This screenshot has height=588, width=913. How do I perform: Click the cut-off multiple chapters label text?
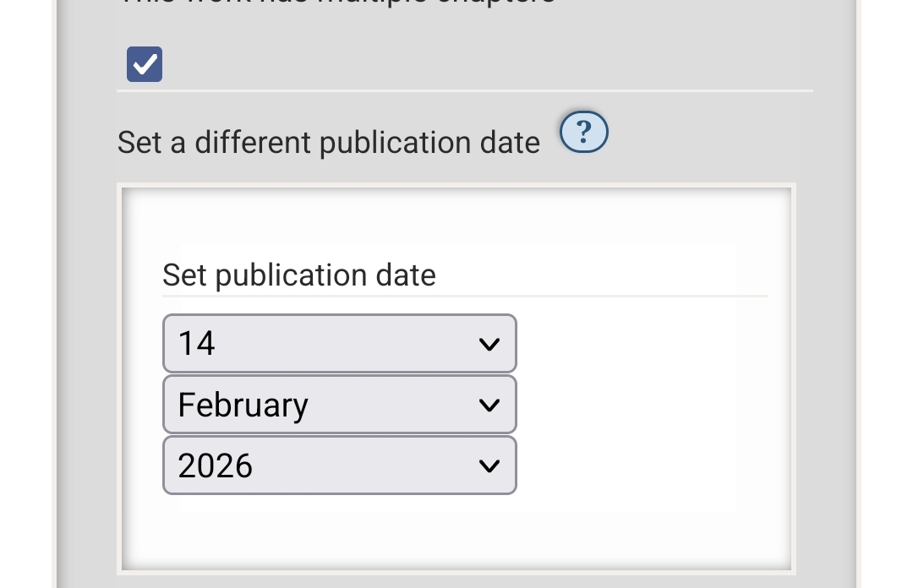pyautogui.click(x=338, y=3)
